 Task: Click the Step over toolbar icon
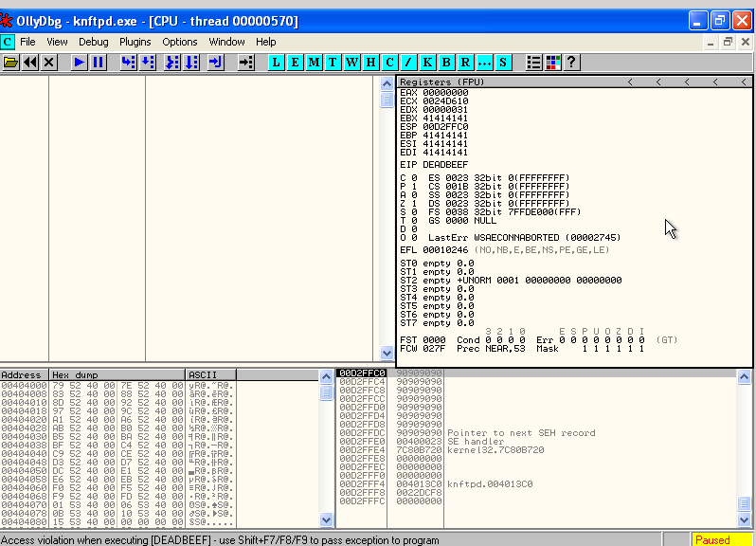[x=148, y=63]
